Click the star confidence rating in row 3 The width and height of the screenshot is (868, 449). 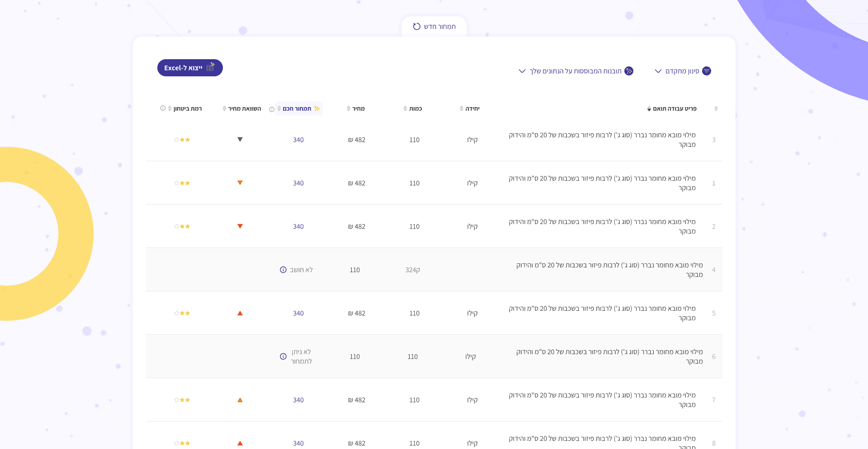click(182, 140)
